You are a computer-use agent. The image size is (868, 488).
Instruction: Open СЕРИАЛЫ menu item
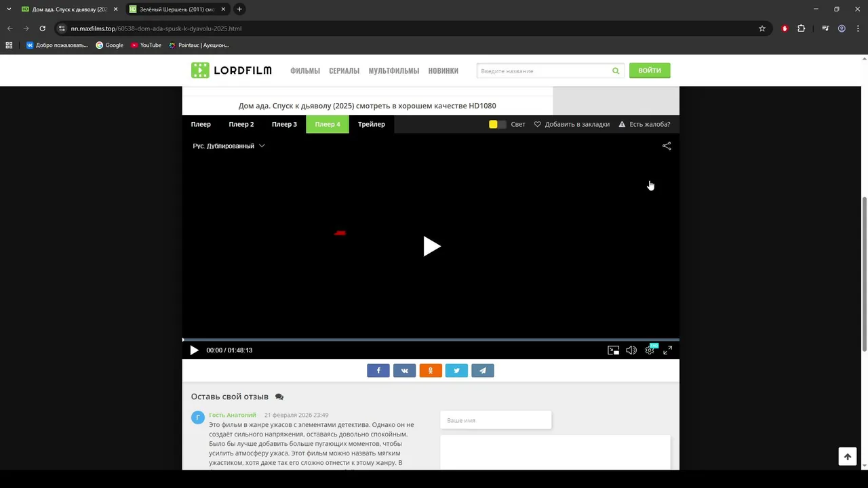344,71
